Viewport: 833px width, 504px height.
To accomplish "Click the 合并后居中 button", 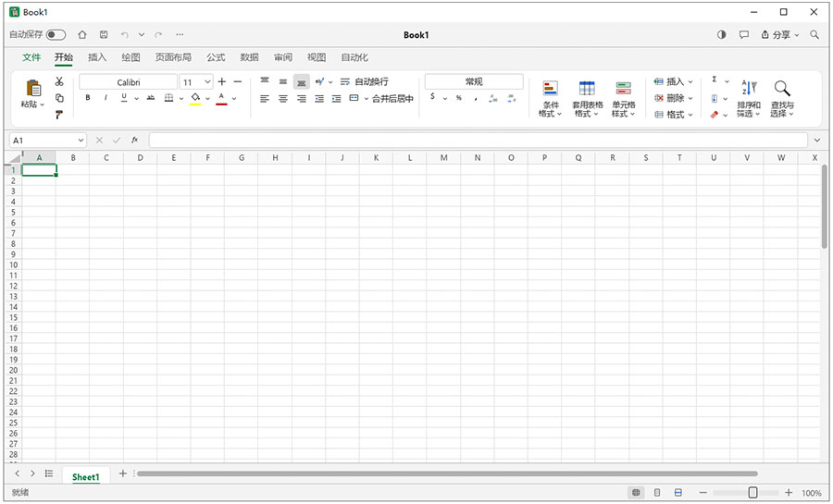I will tap(381, 99).
